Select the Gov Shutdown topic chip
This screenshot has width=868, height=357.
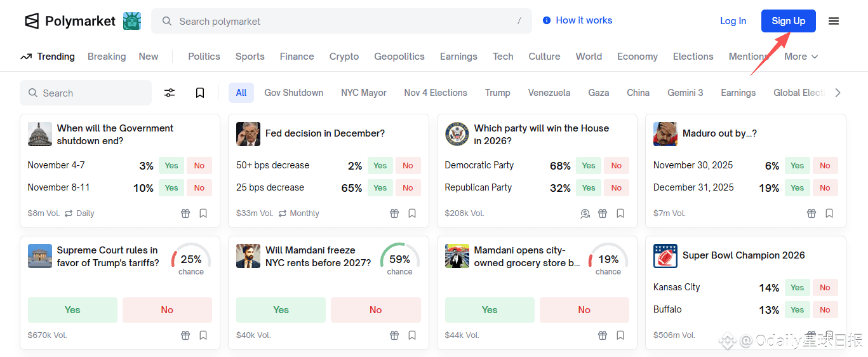[293, 93]
